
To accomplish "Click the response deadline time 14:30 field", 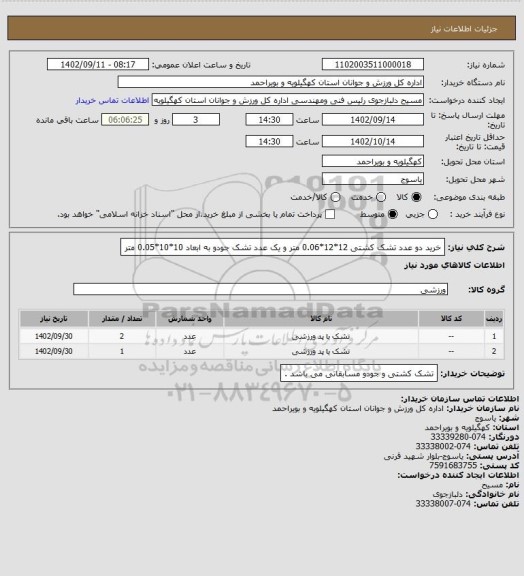I will [269, 120].
